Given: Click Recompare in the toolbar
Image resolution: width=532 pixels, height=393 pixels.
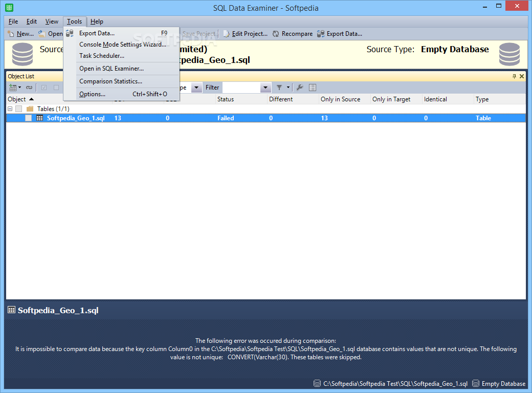Looking at the screenshot, I should point(293,34).
